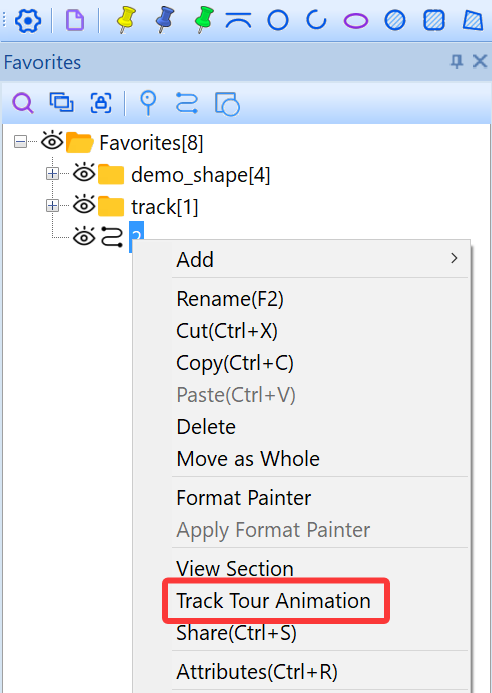
Task: Click the location pin icon in Favorites toolbar
Action: tap(148, 103)
